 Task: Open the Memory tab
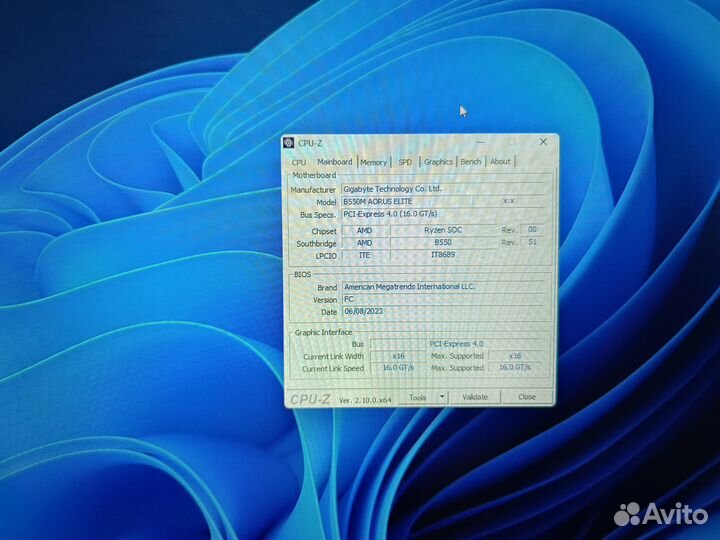(373, 162)
